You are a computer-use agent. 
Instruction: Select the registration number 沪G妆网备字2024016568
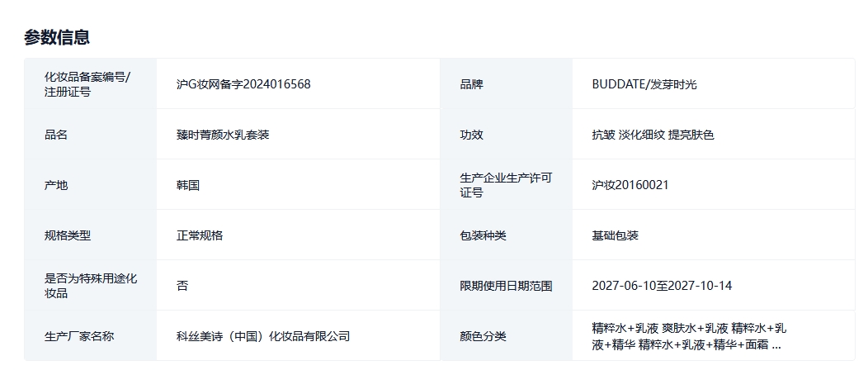point(243,84)
